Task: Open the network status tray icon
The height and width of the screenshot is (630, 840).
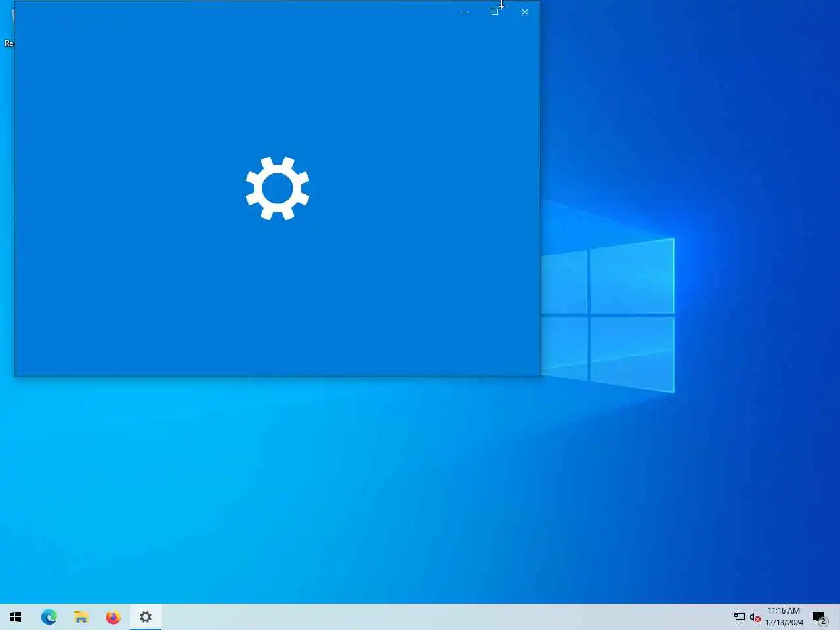Action: 739,618
